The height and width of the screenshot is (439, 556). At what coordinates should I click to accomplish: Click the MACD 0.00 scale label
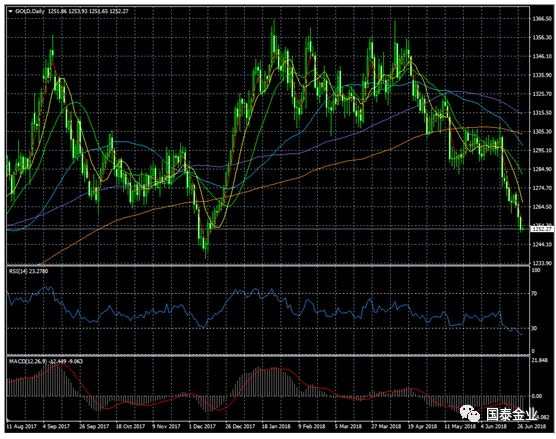coord(537,396)
